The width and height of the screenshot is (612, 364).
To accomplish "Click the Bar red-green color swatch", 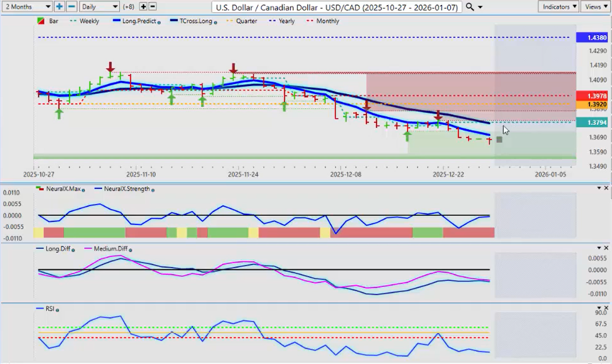I will (41, 21).
